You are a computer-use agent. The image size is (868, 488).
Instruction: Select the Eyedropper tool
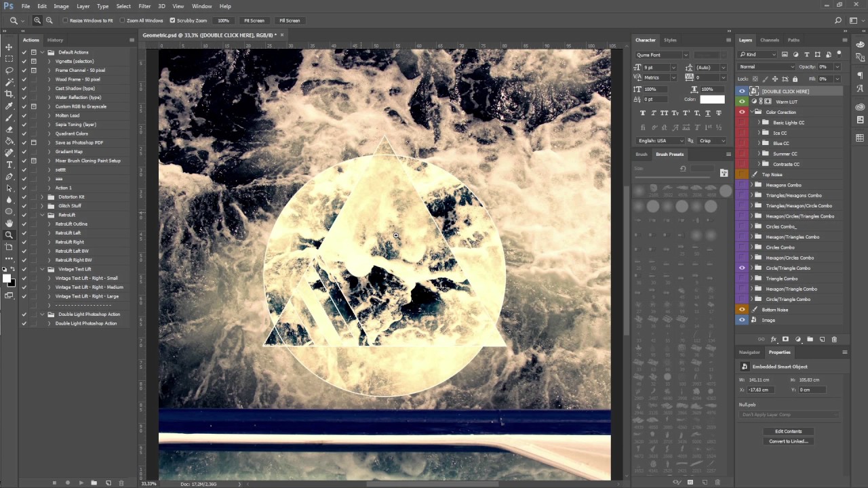pyautogui.click(x=9, y=106)
